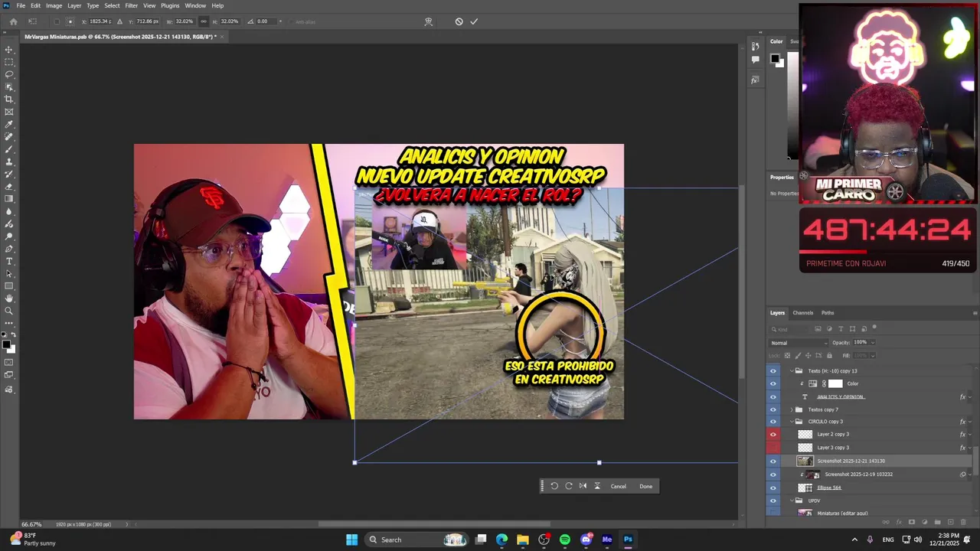The width and height of the screenshot is (980, 551).
Task: Hide the UPDV group
Action: (773, 500)
